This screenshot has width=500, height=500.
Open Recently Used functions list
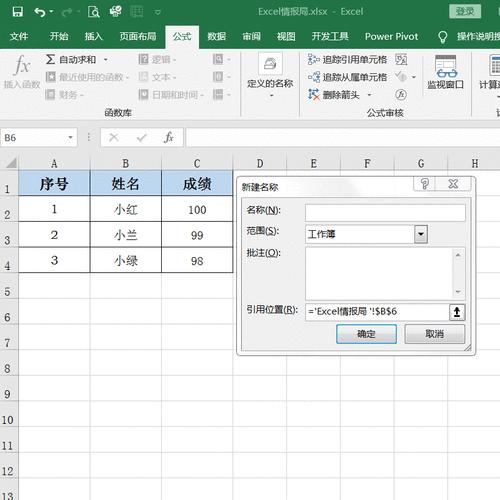click(87, 77)
